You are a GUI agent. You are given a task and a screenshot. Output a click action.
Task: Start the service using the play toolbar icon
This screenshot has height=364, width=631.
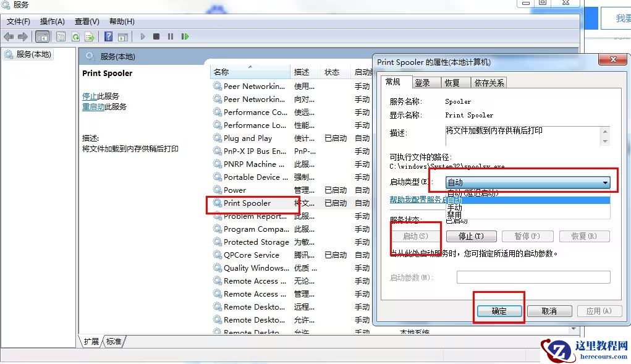click(143, 36)
